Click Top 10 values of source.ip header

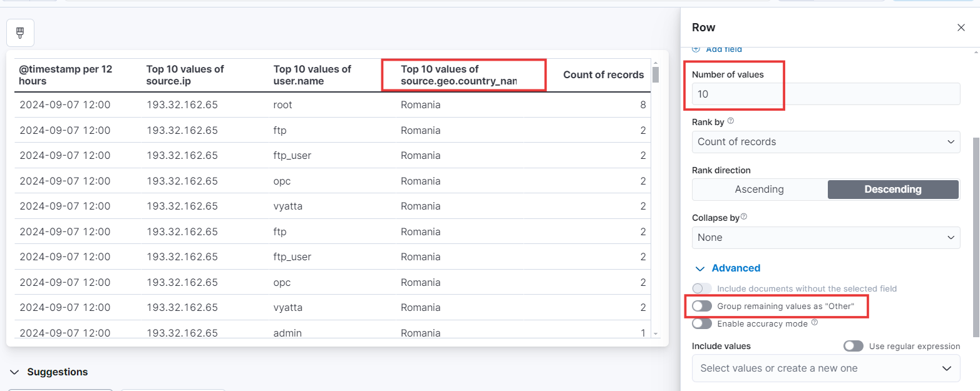pos(185,75)
